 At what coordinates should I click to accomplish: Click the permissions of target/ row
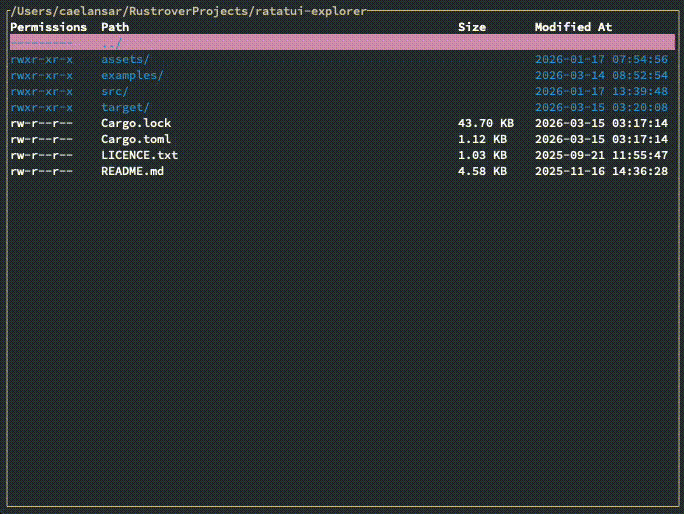41,107
